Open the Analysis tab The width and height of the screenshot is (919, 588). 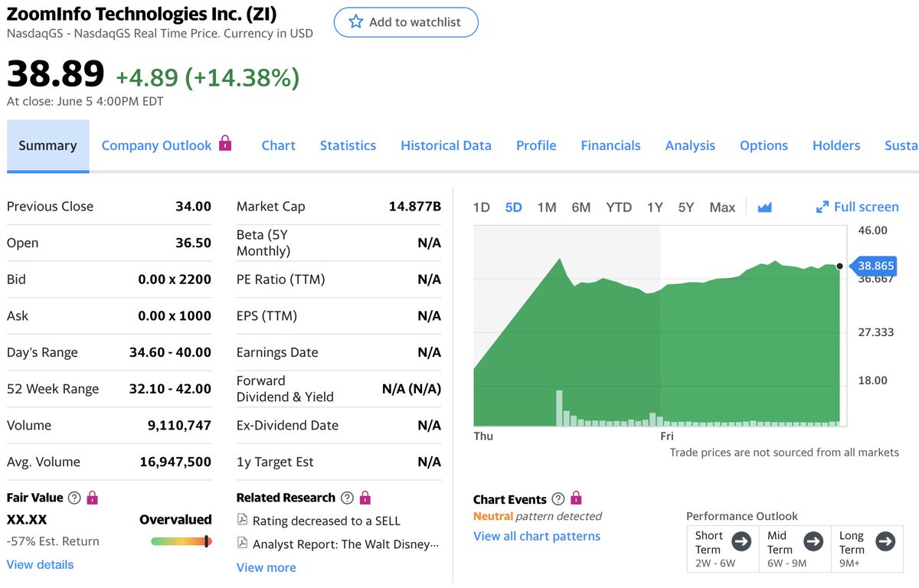(690, 145)
